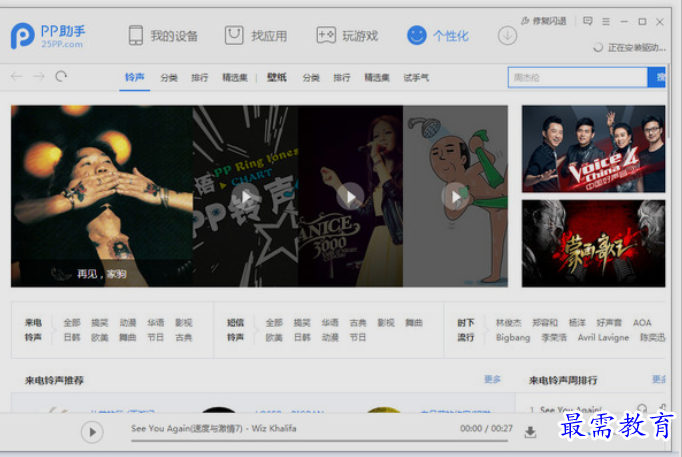Go forward with the right arrow
The height and width of the screenshot is (457, 682).
[x=39, y=77]
